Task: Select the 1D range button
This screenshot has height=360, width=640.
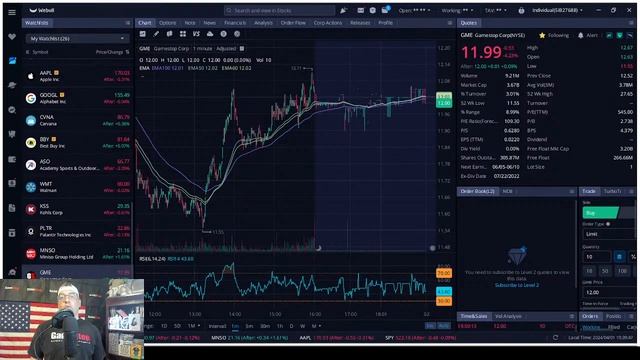Action: [x=164, y=326]
